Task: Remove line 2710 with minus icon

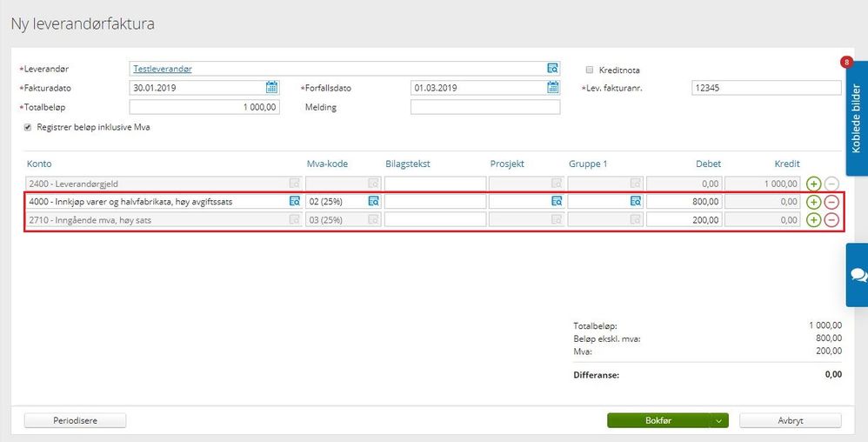Action: click(831, 220)
